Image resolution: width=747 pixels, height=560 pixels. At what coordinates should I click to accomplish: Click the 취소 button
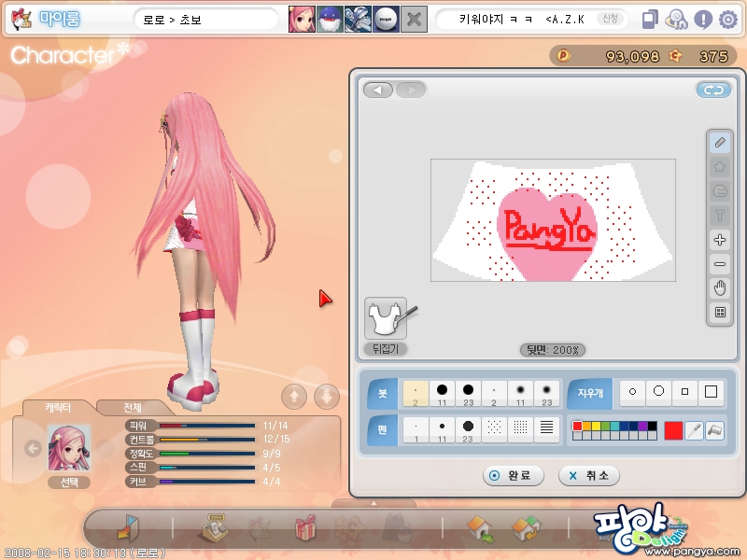589,475
